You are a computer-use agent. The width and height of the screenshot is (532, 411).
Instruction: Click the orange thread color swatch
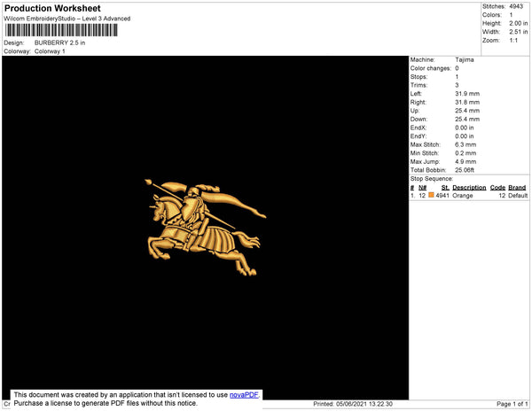pyautogui.click(x=431, y=195)
